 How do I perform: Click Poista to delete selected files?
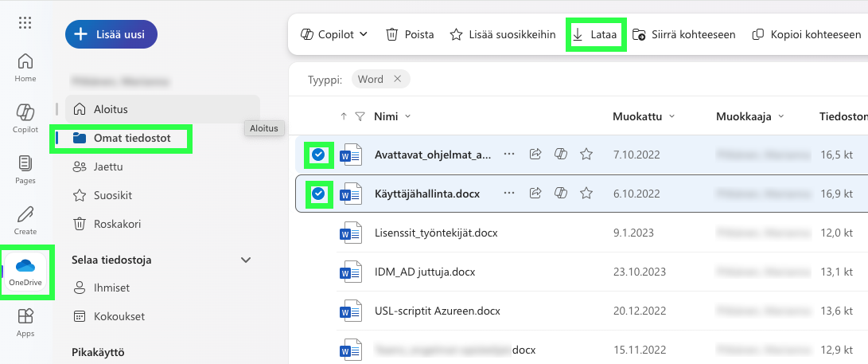coord(410,34)
